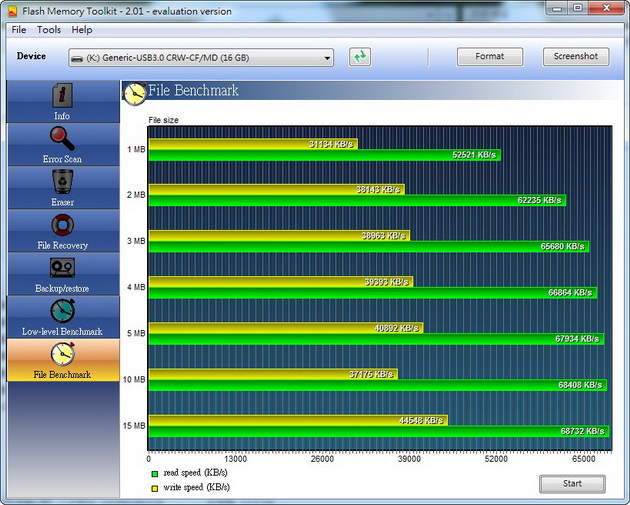Select Low-level Benchmark stopwatch icon
Viewport: 630px width, 505px height.
click(62, 311)
